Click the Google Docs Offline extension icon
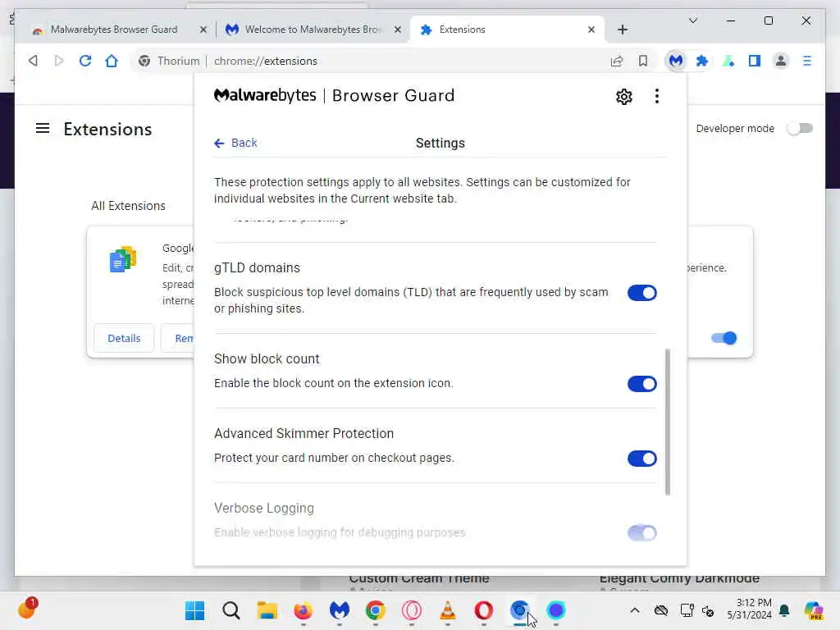Image resolution: width=840 pixels, height=630 pixels. point(123,259)
